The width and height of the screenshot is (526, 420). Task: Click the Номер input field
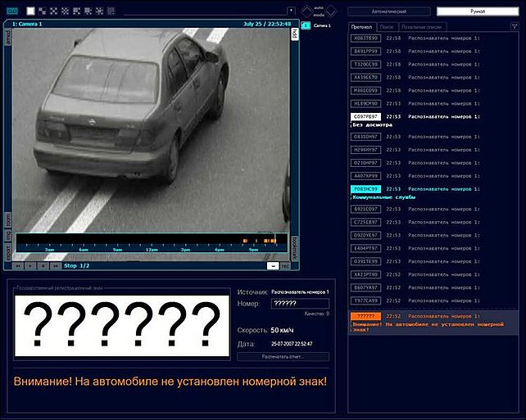click(300, 304)
